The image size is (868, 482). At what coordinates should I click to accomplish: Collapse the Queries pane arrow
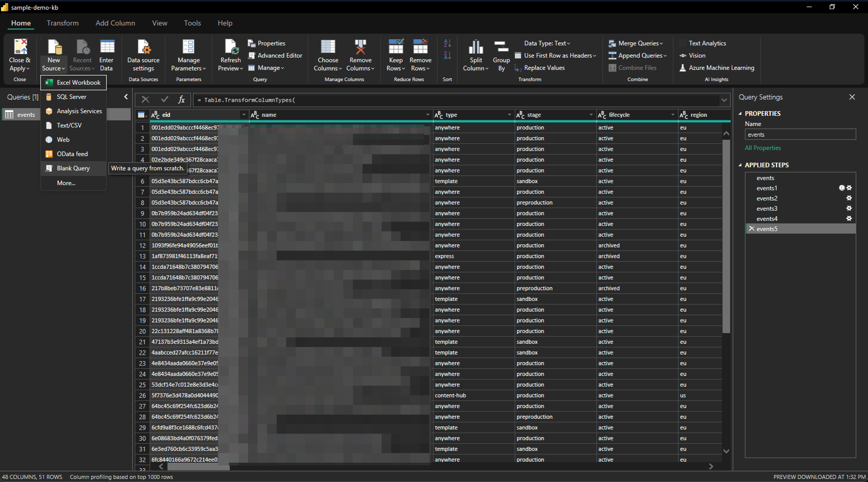126,97
